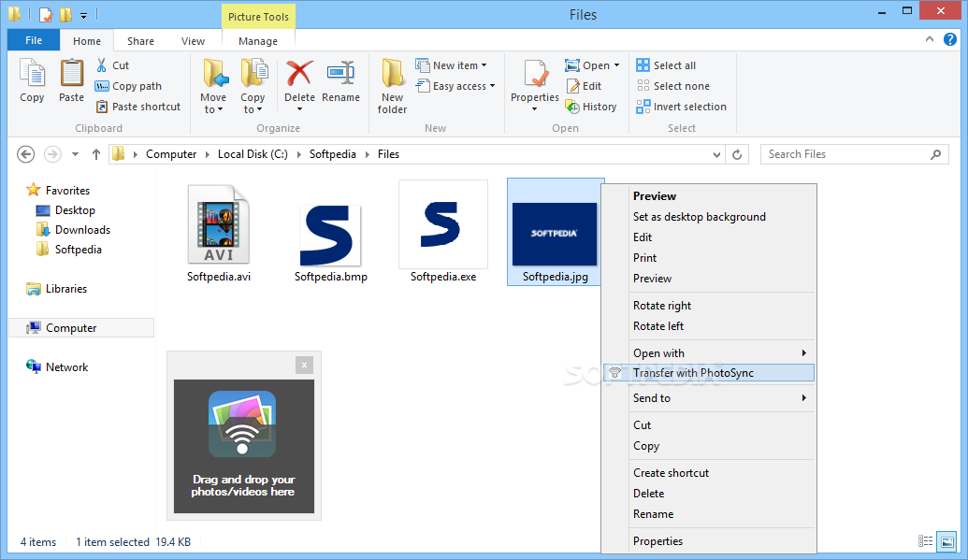Open the Open button dropdown in ribbon
This screenshot has height=560, width=968.
[616, 65]
